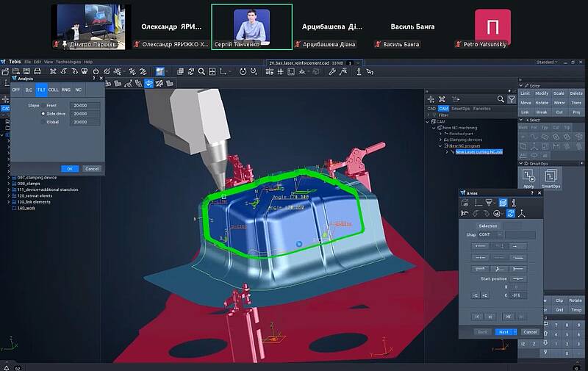
Task: Click the Print icon in the main toolbar
Action: pos(39,72)
